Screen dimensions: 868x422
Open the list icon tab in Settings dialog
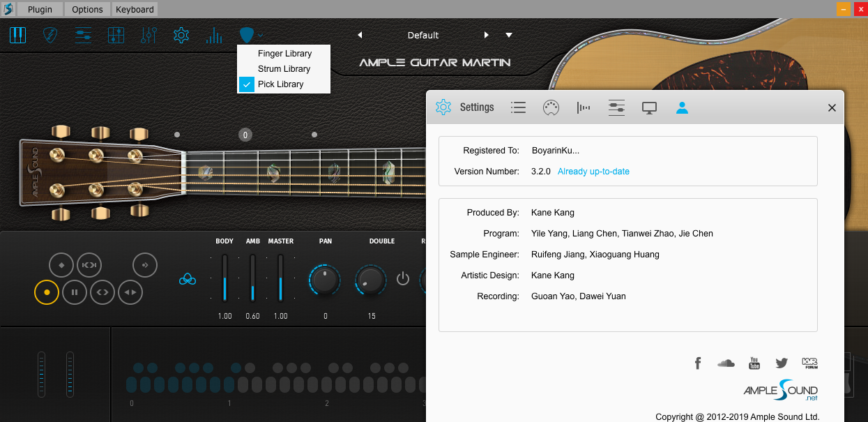pos(518,107)
